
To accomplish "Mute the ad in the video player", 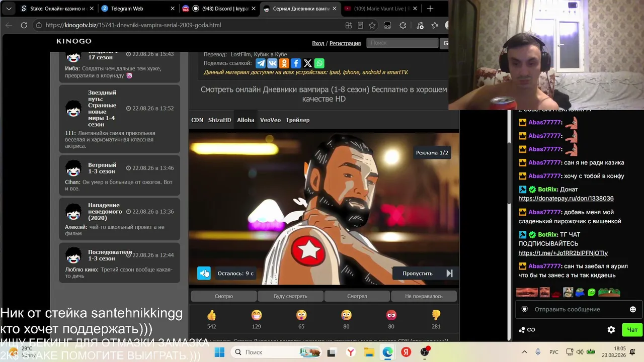I will pyautogui.click(x=204, y=273).
